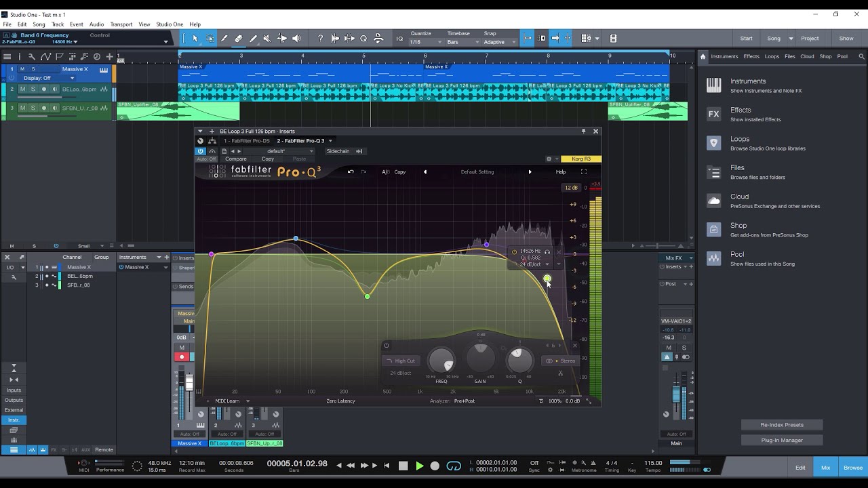Open Plug-In Manager button

(782, 440)
